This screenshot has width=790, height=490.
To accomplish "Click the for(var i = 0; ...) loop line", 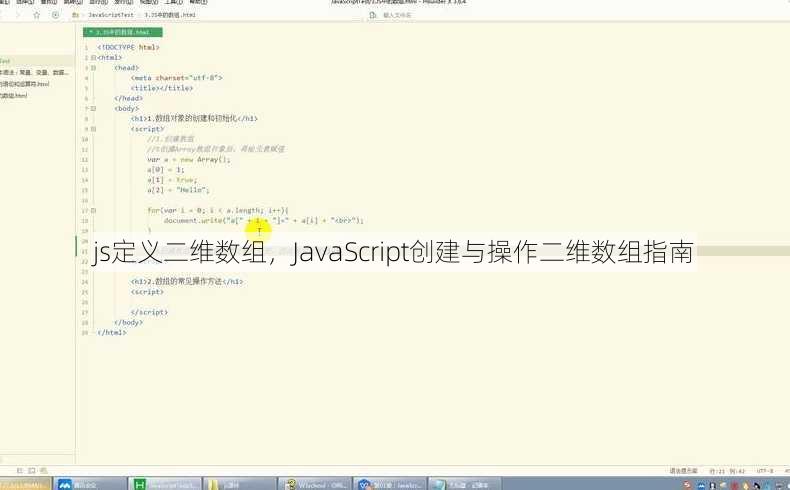I will pos(218,211).
